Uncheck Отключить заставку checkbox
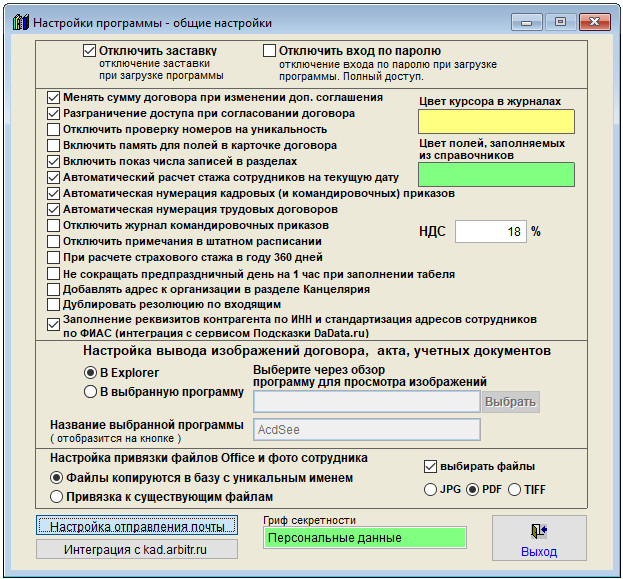 click(x=89, y=51)
